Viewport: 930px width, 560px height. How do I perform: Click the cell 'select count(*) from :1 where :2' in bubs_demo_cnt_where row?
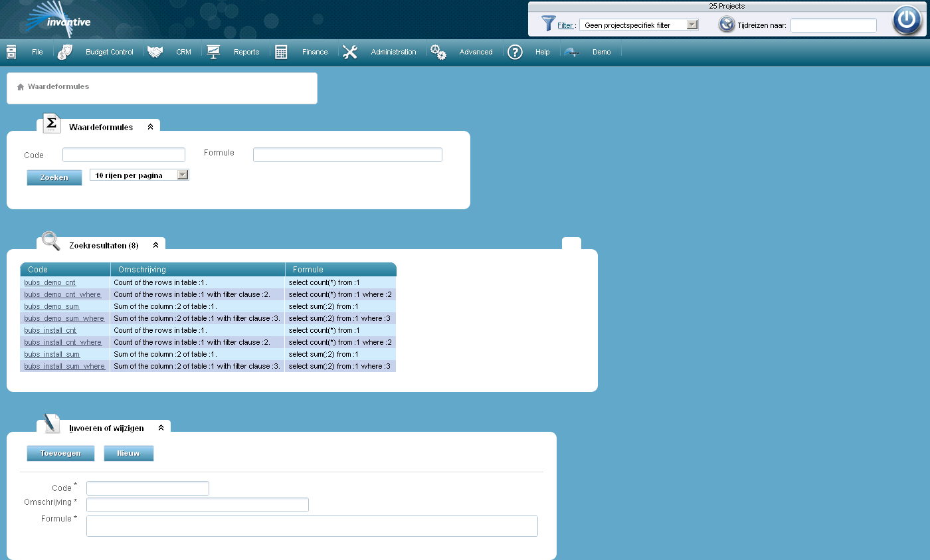pos(340,294)
